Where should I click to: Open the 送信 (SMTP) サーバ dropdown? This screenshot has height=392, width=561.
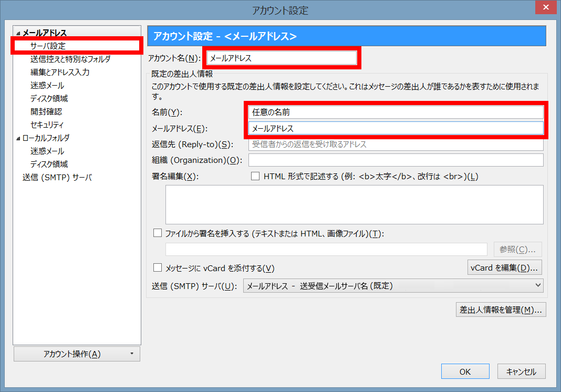click(x=538, y=285)
